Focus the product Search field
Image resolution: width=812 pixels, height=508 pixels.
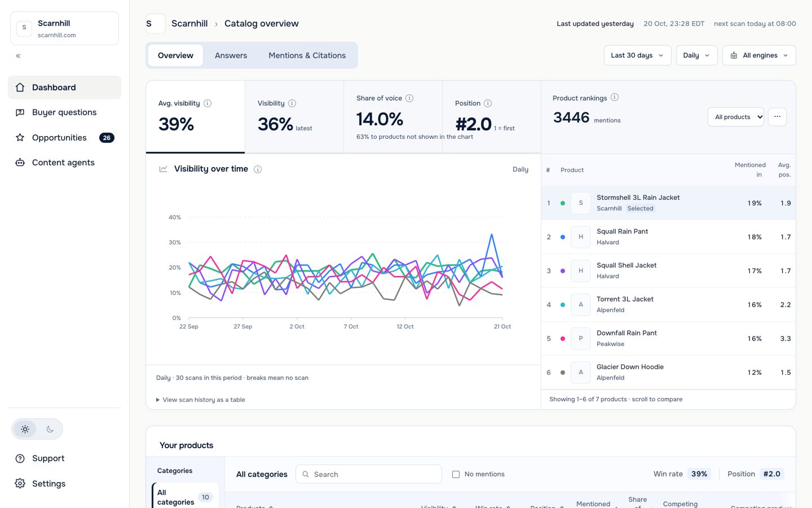pyautogui.click(x=369, y=474)
